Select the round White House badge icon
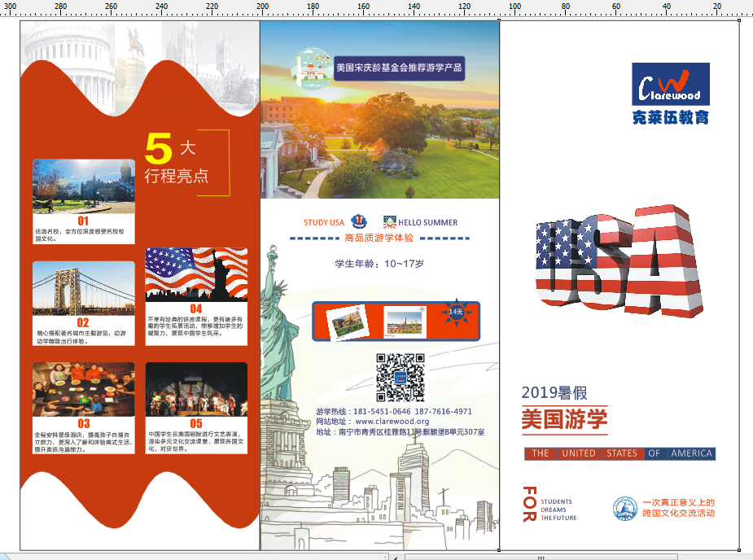 click(312, 68)
